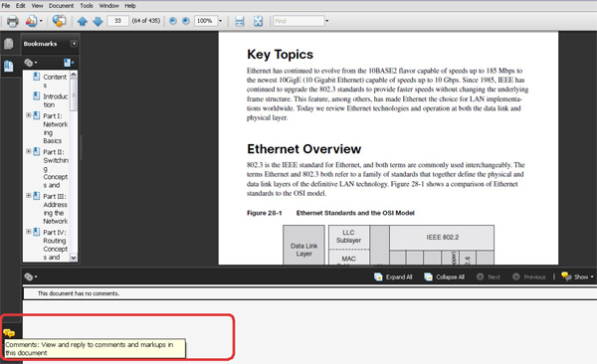The image size is (597, 364).
Task: Expand the Part II Switching Concepts bookmark
Action: (29, 151)
